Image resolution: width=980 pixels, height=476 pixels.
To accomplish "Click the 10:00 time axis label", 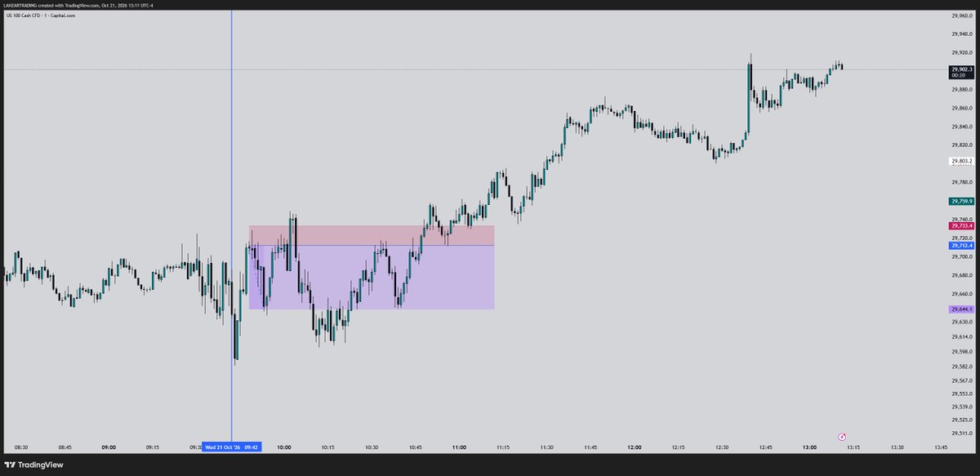I will click(284, 447).
